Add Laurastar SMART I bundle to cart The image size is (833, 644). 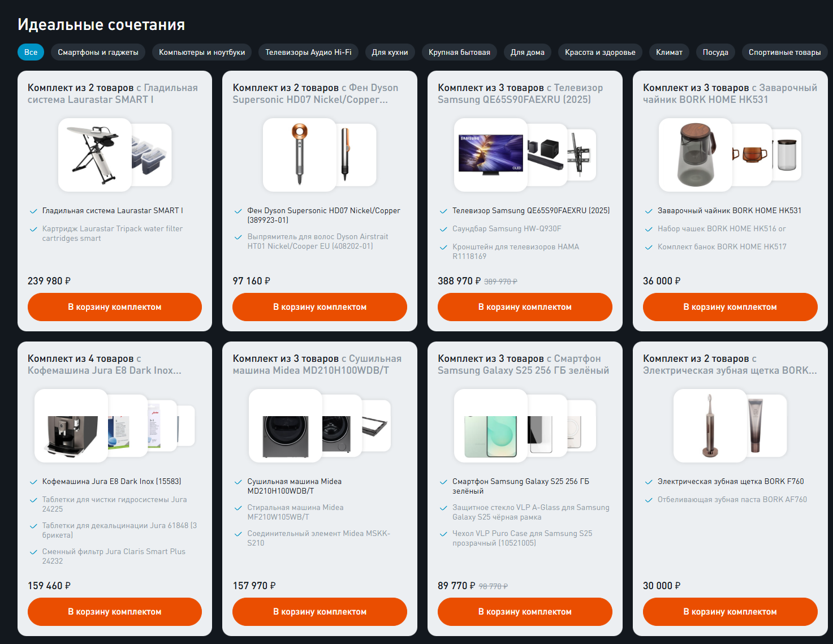tap(115, 307)
